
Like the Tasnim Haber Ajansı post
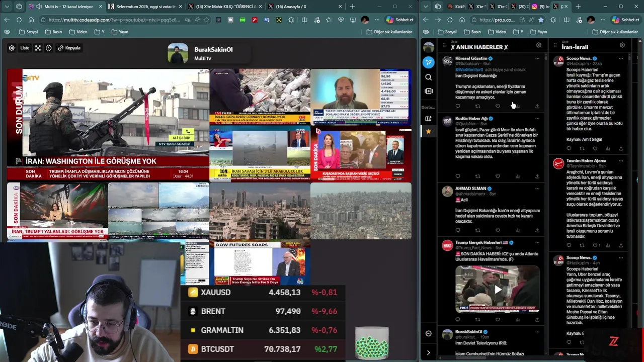[x=595, y=245]
